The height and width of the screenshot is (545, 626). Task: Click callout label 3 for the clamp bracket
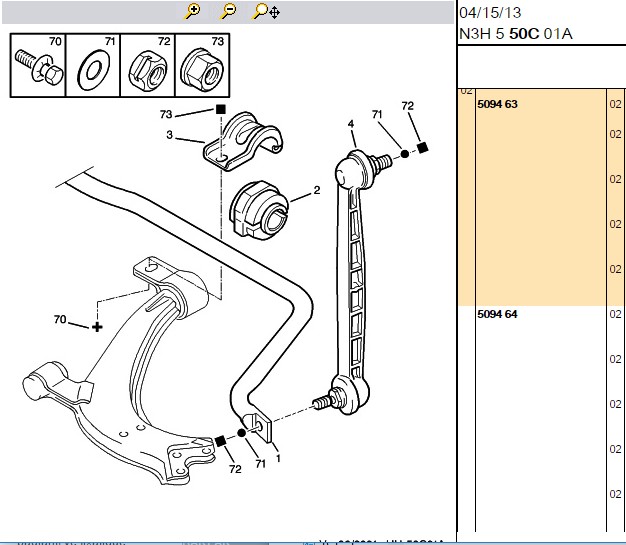(x=170, y=135)
